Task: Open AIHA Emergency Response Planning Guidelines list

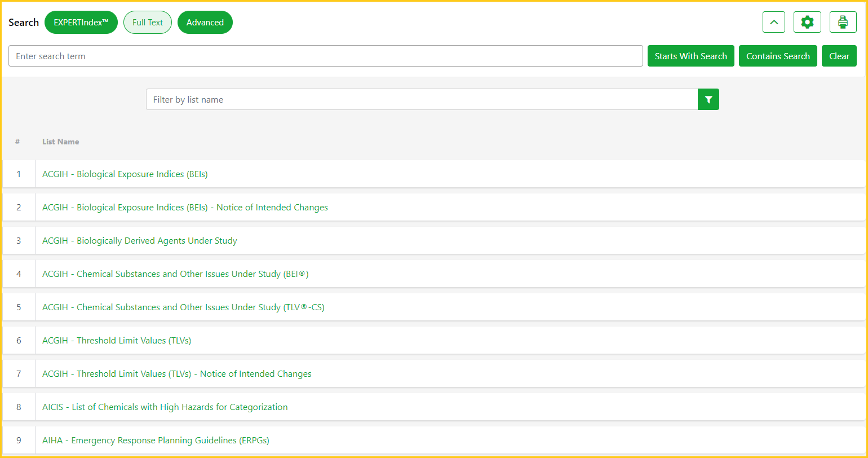Action: [x=156, y=441]
